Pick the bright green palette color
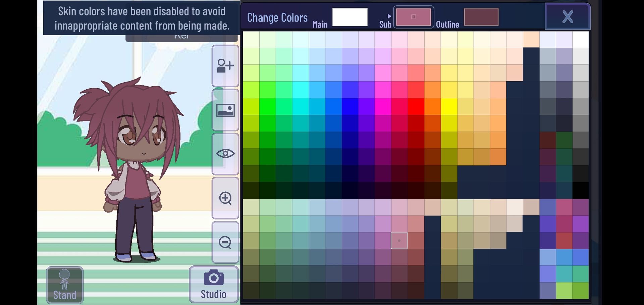The height and width of the screenshot is (305, 644). pyautogui.click(x=267, y=106)
